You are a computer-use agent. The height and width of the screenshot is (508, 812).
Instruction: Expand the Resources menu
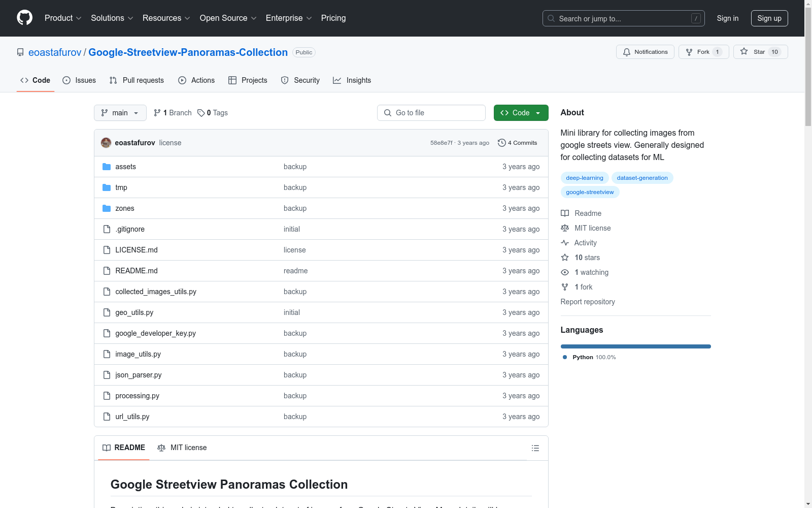(x=166, y=18)
